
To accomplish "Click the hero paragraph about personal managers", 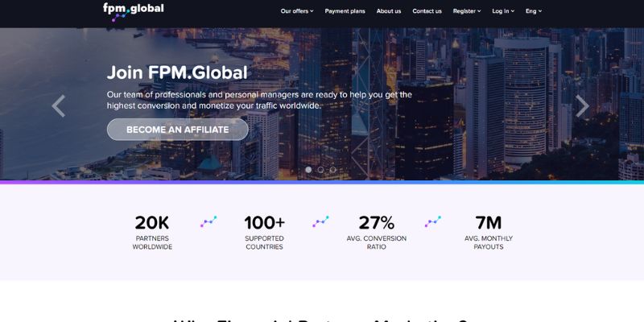I will click(259, 100).
